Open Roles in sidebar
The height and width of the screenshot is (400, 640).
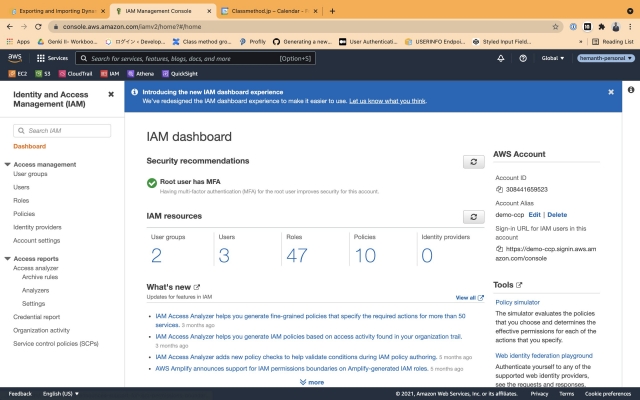click(21, 201)
